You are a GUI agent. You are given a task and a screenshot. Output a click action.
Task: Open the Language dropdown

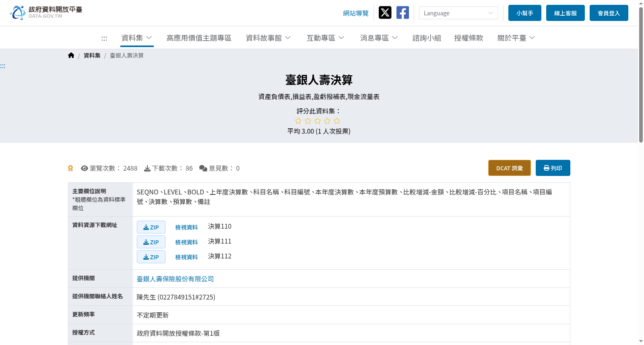coord(458,13)
